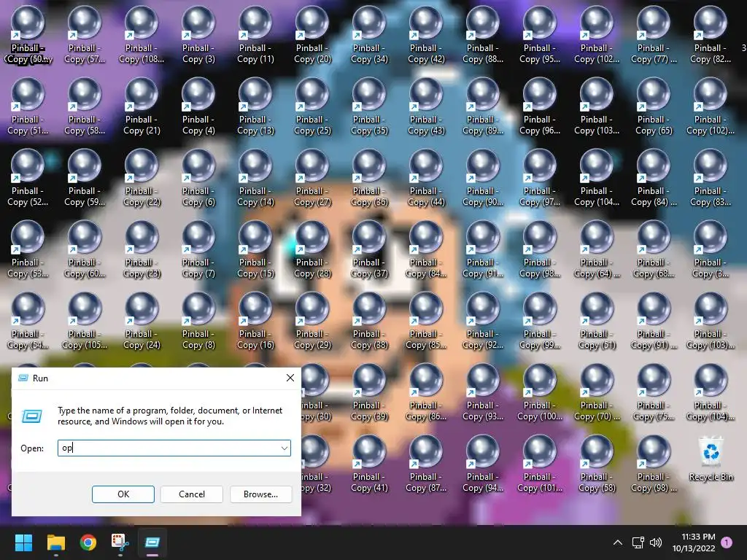747x560 pixels.
Task: Click OK in the Run dialog
Action: click(x=123, y=494)
